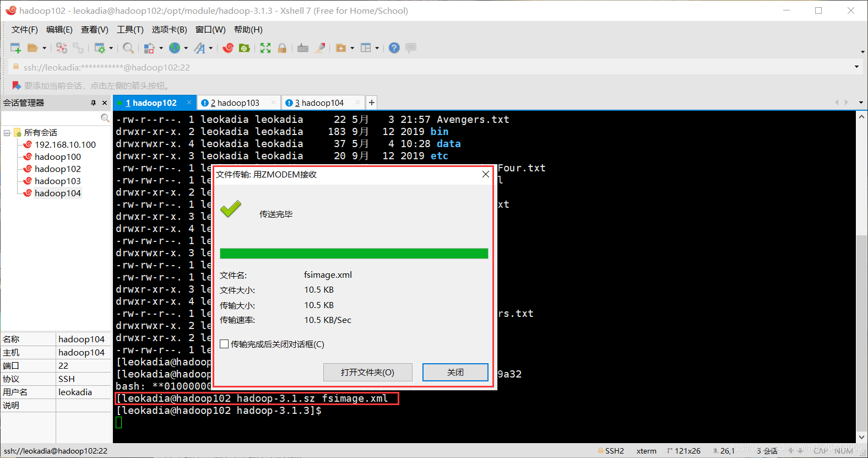Click the keyboard key mapping icon
868x458 pixels.
pos(303,48)
